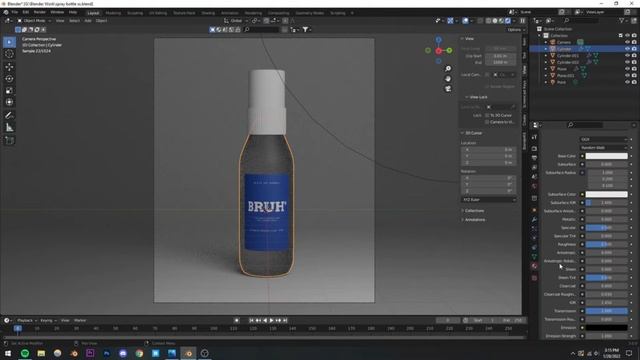Open the Render menu in top bar
Viewport: 640px width, 360px height.
(x=40, y=13)
